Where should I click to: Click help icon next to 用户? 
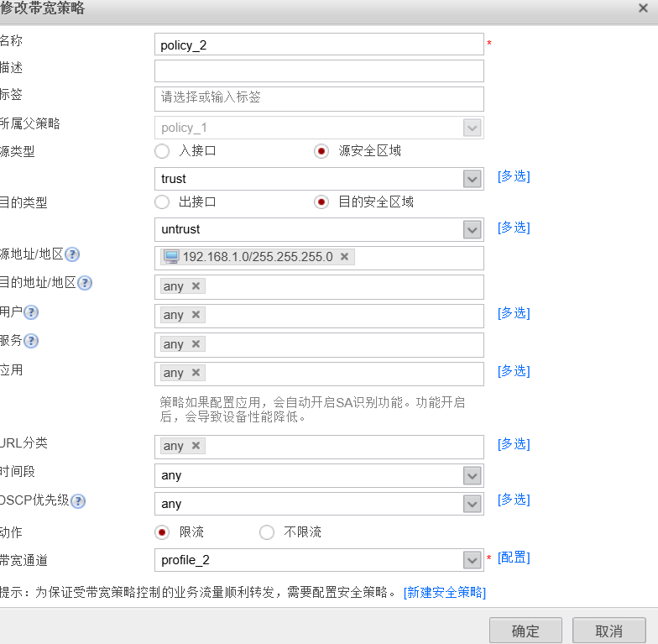(x=31, y=312)
